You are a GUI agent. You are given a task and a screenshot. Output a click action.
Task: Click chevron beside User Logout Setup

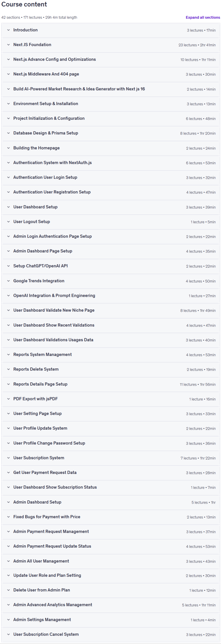[x=8, y=222]
